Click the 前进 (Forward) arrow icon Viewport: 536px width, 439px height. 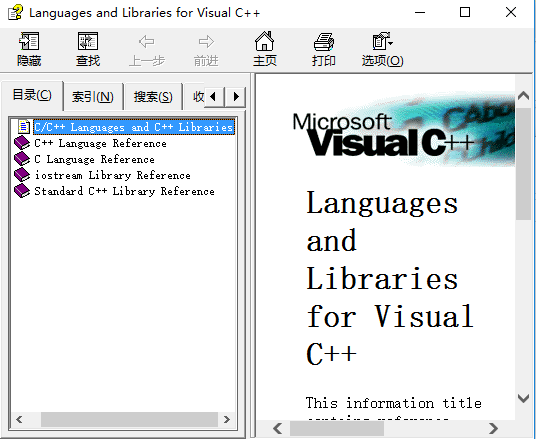point(206,42)
